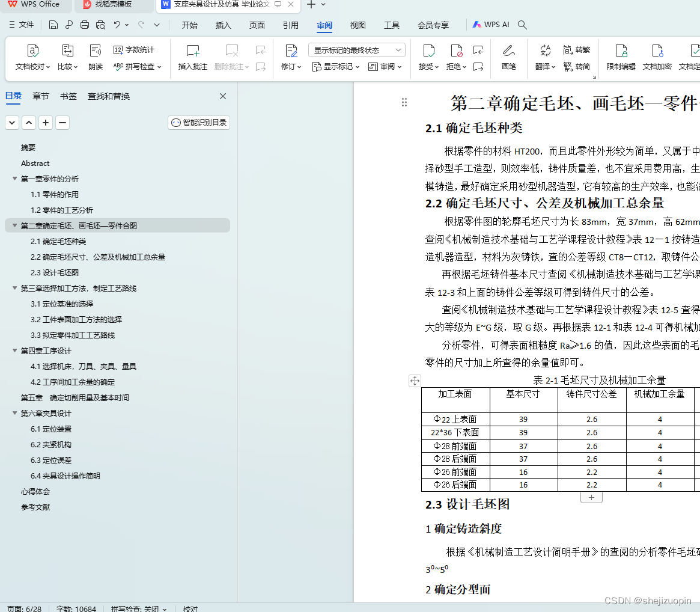Convert text with 转繁 button

coord(576,49)
